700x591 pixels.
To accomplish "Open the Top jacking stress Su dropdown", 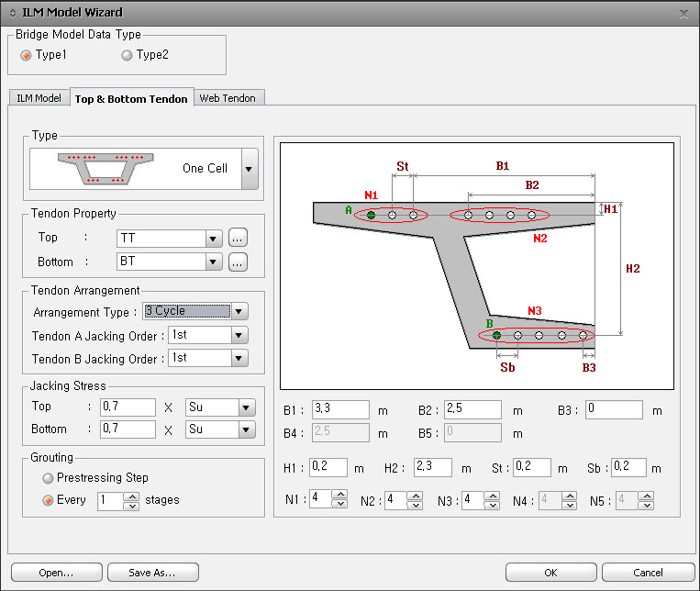I will pos(246,407).
